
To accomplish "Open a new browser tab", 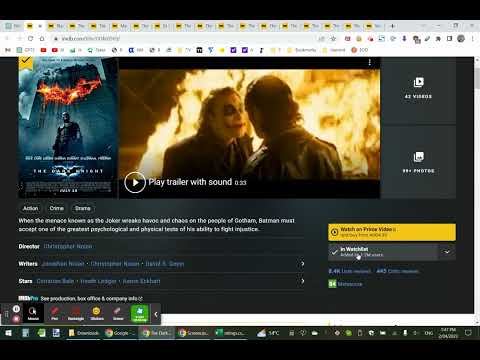I will (x=392, y=26).
